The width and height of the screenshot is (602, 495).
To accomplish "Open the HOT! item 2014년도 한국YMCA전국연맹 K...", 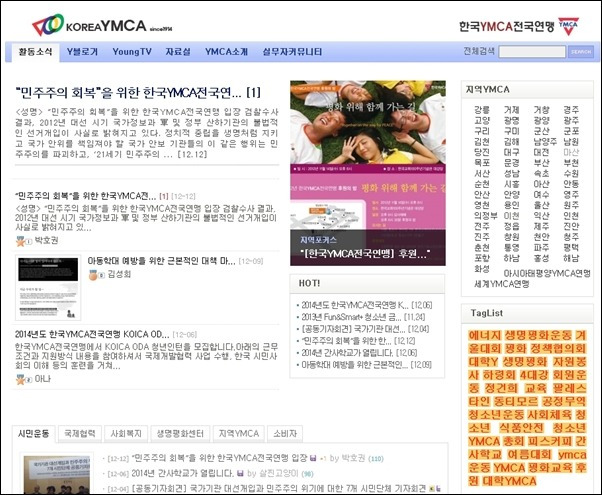I will (355, 305).
